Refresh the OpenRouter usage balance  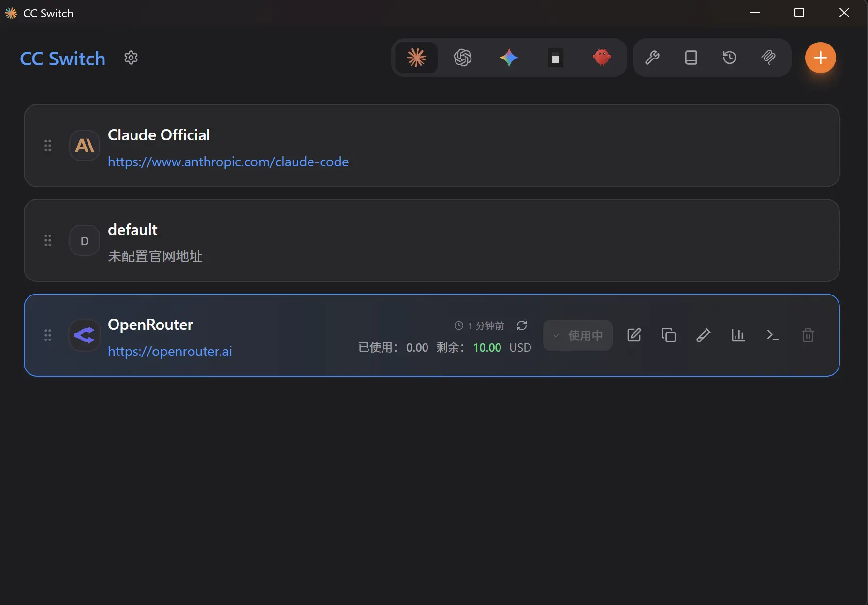[522, 325]
